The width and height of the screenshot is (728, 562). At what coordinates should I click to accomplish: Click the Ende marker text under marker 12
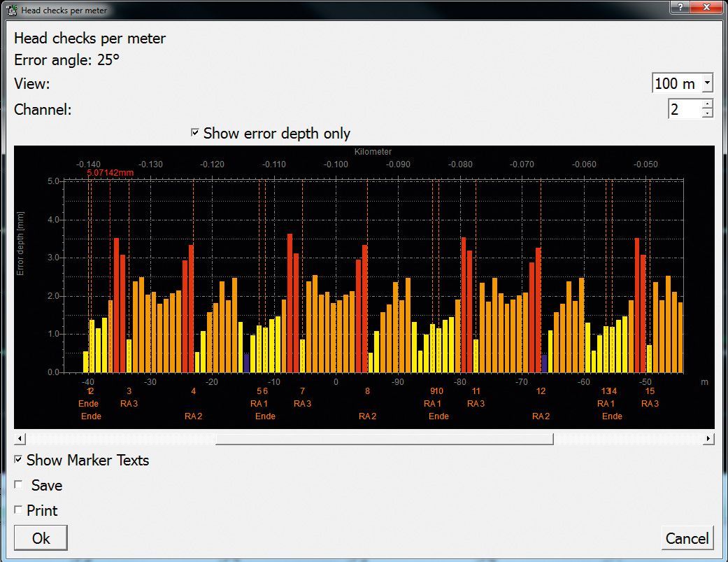coord(89,404)
